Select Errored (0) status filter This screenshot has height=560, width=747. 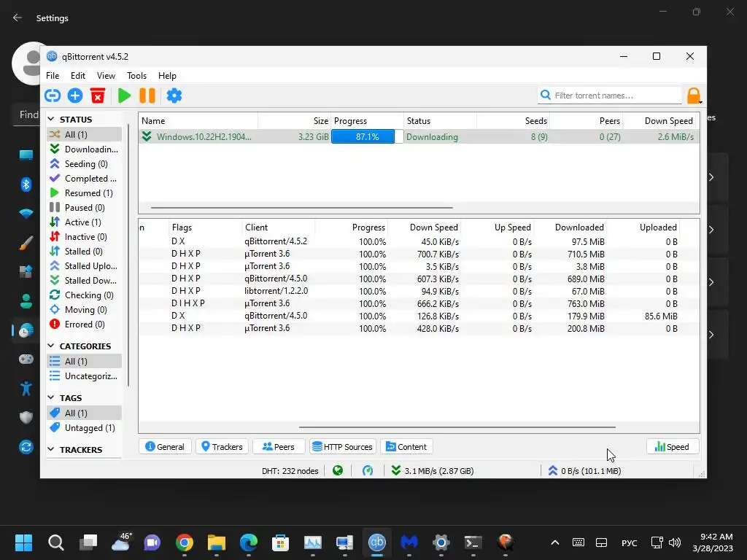[x=85, y=324]
